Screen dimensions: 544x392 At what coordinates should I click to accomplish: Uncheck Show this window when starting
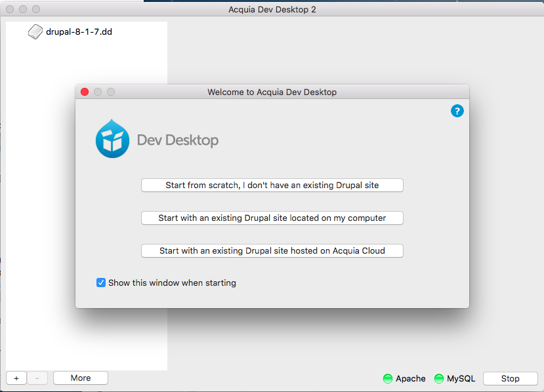click(x=101, y=283)
